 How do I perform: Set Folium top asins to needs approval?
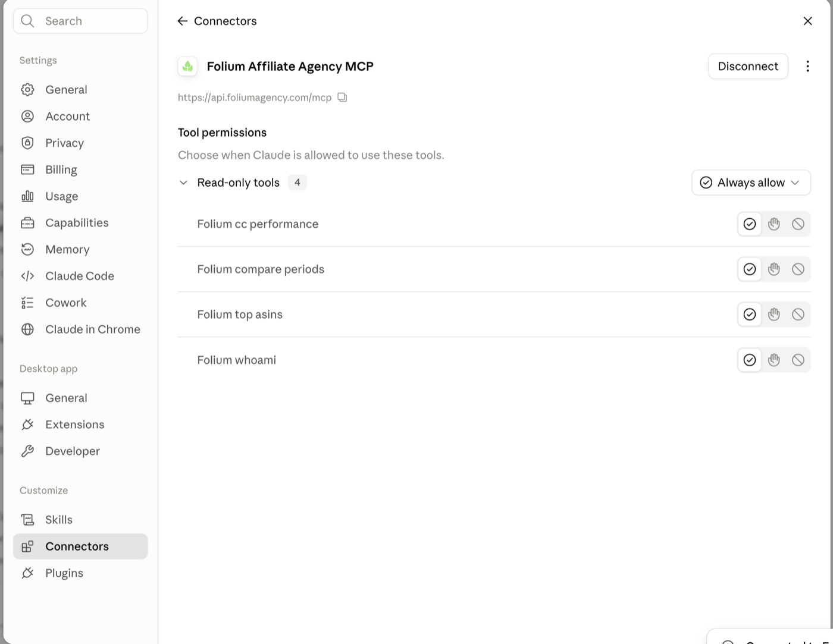point(774,315)
